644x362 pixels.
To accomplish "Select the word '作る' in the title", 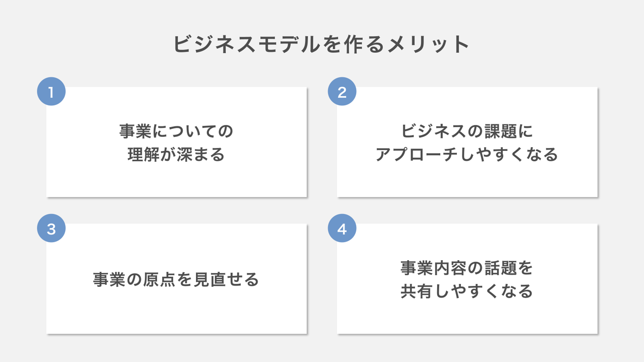I will point(364,44).
